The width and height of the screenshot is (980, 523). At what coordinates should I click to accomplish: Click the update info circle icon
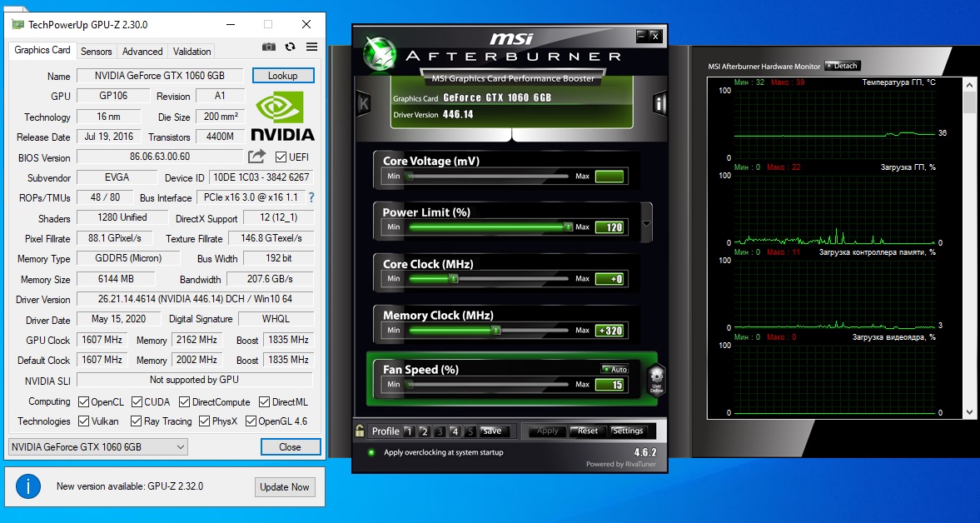click(28, 486)
